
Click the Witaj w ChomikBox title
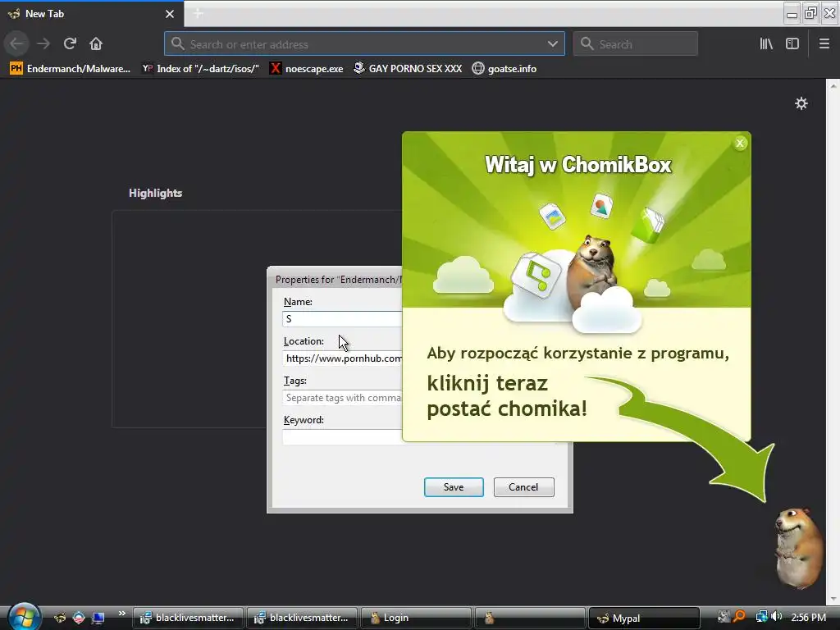coord(578,164)
